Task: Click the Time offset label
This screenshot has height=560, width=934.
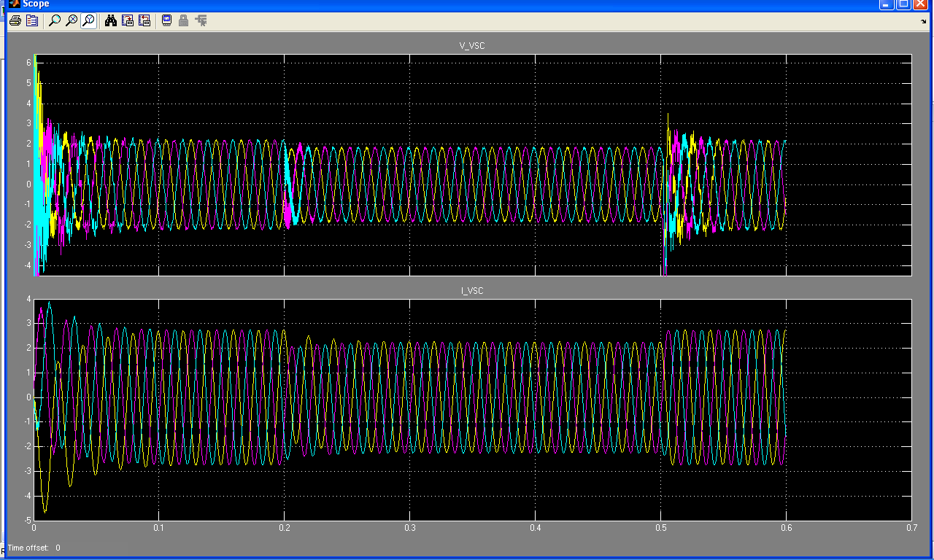Action: pyautogui.click(x=28, y=548)
